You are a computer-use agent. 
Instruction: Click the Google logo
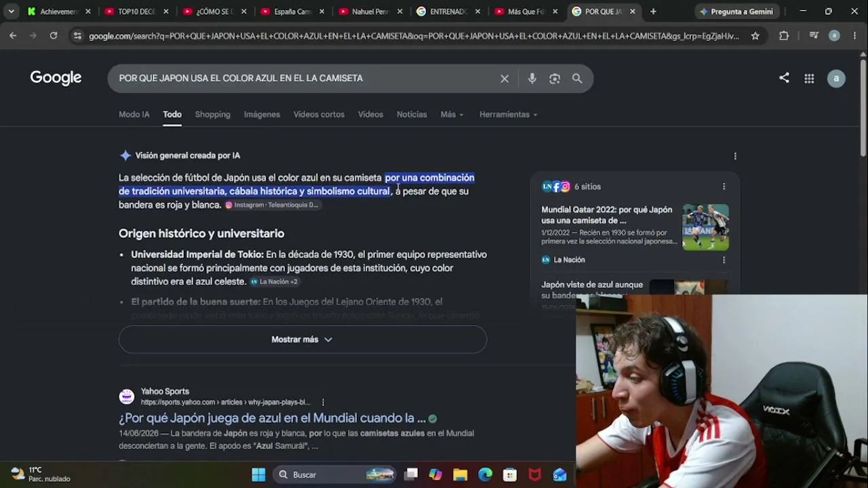(x=56, y=78)
